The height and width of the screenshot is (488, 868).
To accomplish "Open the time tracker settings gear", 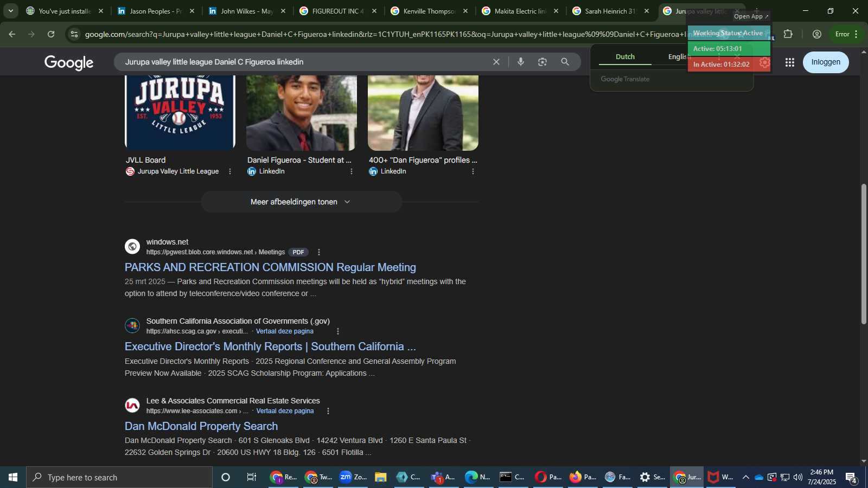I will 764,63.
